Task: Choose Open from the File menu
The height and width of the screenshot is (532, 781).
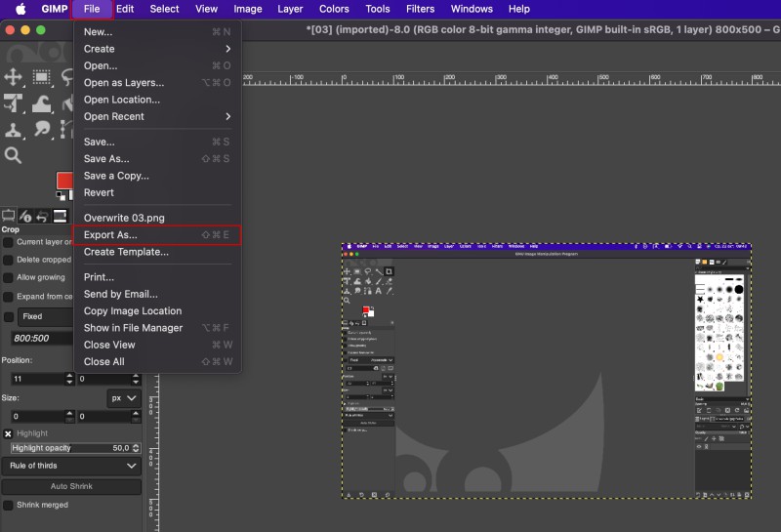Action: coord(157,65)
